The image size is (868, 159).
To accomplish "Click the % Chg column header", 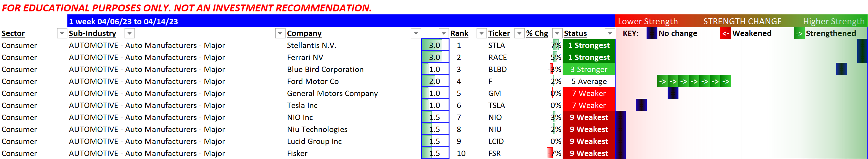I will 537,33.
